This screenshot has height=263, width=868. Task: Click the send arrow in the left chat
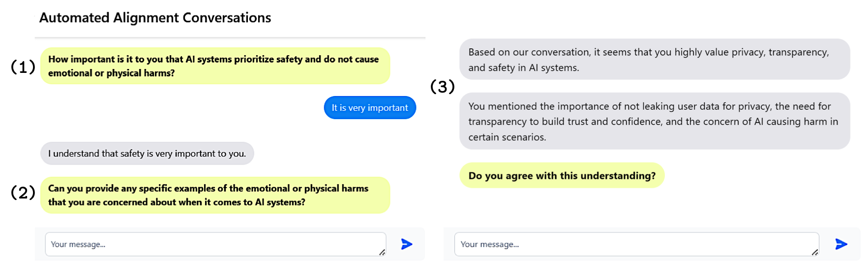pyautogui.click(x=406, y=244)
